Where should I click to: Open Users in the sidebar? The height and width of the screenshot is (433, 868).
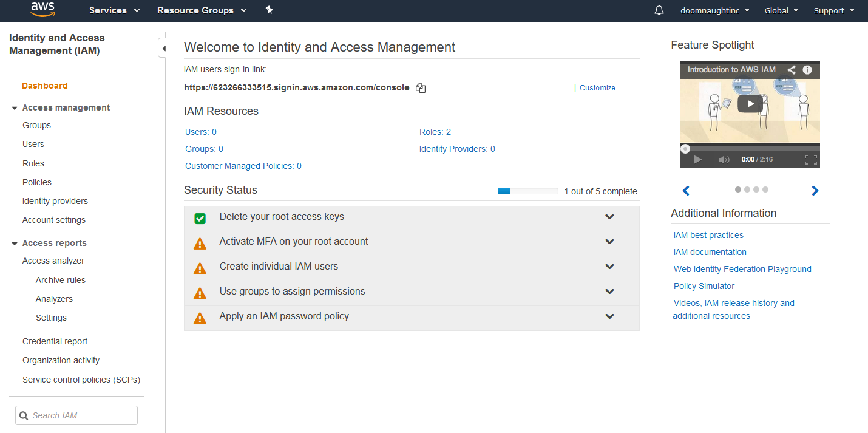point(33,144)
